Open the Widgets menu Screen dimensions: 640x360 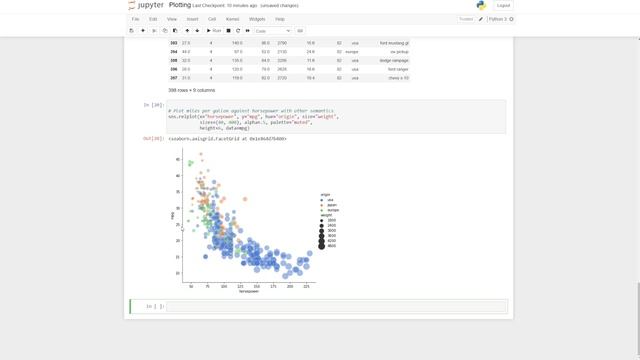(x=257, y=19)
